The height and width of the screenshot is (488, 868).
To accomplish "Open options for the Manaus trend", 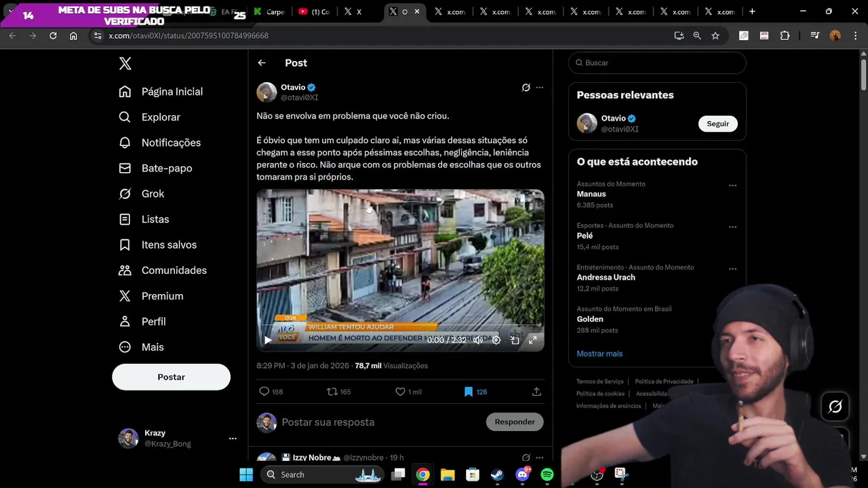I will pos(732,185).
